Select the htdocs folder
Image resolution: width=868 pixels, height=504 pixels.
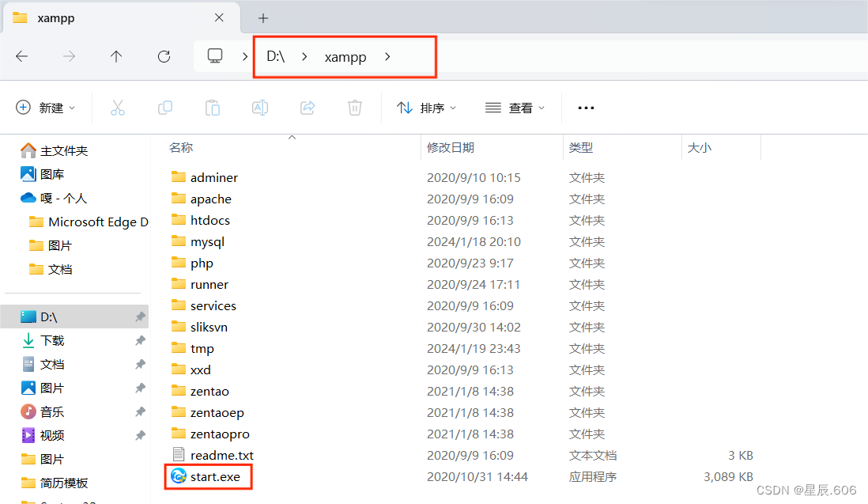(200, 220)
